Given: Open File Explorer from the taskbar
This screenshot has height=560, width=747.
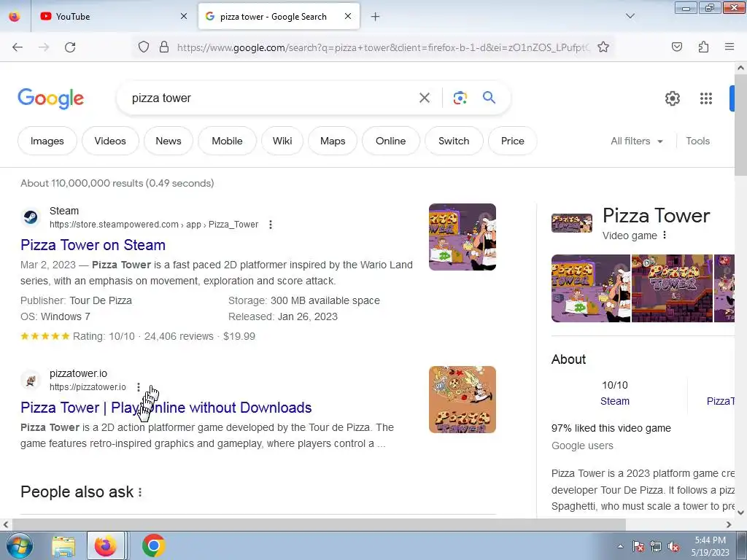Looking at the screenshot, I should pos(63,546).
